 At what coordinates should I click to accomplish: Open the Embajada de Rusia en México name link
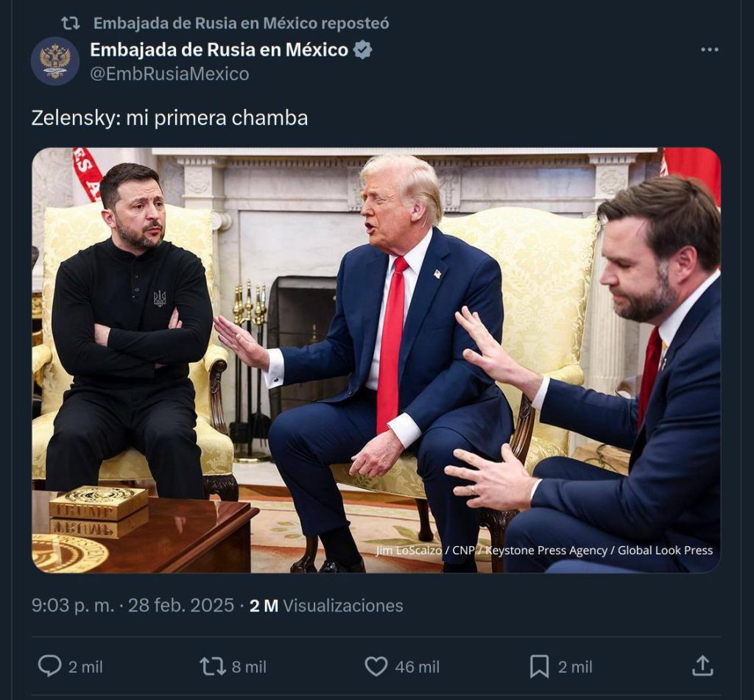click(x=219, y=49)
